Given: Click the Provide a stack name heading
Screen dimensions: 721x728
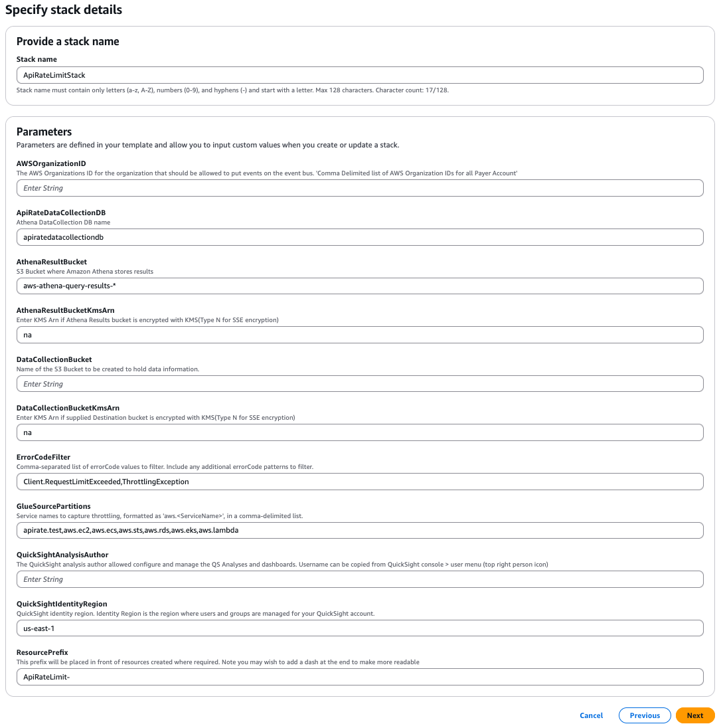Looking at the screenshot, I should pyautogui.click(x=68, y=41).
